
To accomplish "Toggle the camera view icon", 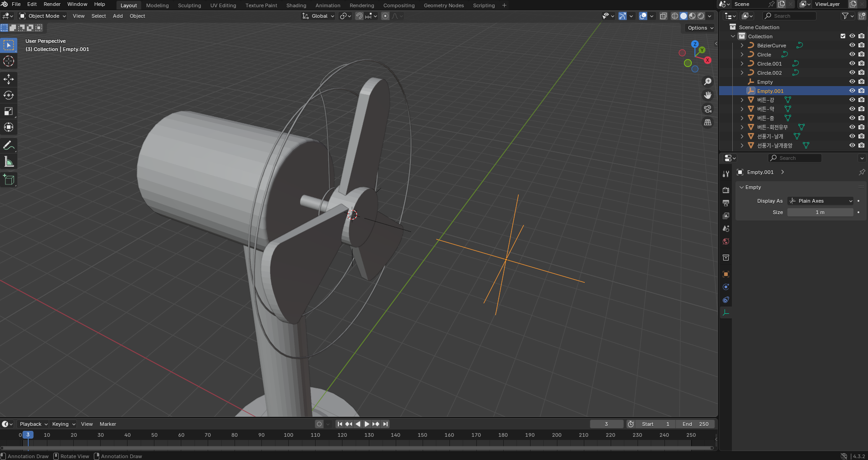I will pos(708,109).
